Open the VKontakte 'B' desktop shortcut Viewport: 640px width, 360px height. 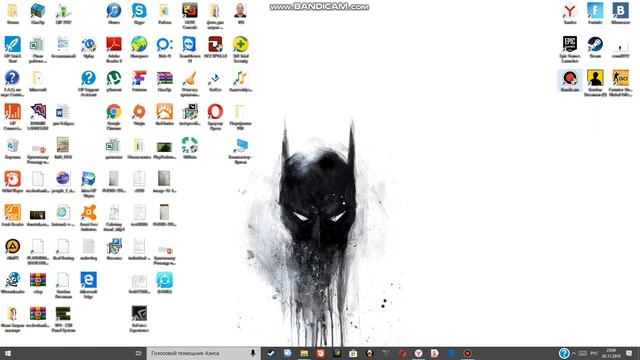620,11
